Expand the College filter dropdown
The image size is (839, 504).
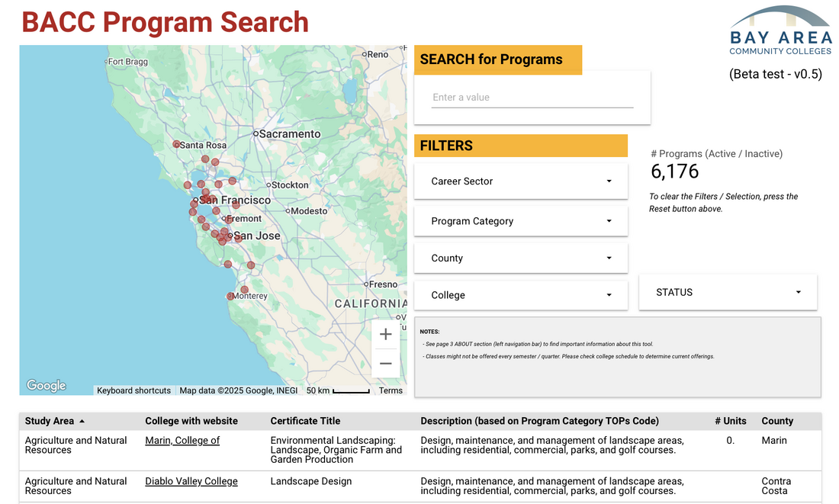520,295
